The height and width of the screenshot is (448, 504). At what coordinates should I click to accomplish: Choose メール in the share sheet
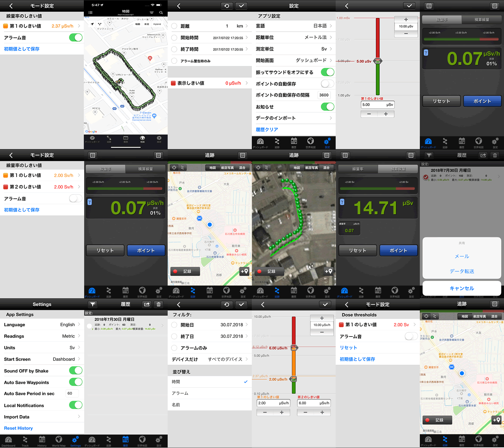tap(462, 256)
